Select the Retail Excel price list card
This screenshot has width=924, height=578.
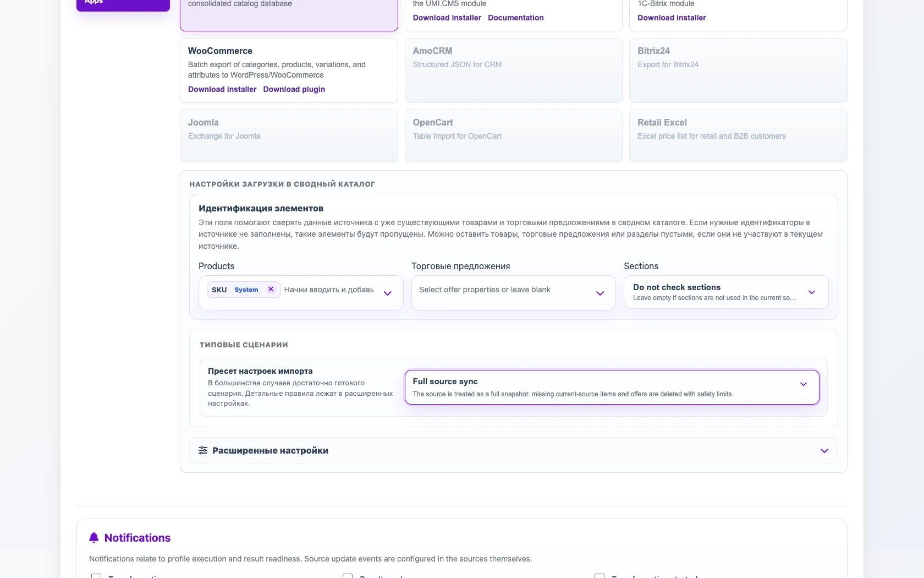pos(738,136)
